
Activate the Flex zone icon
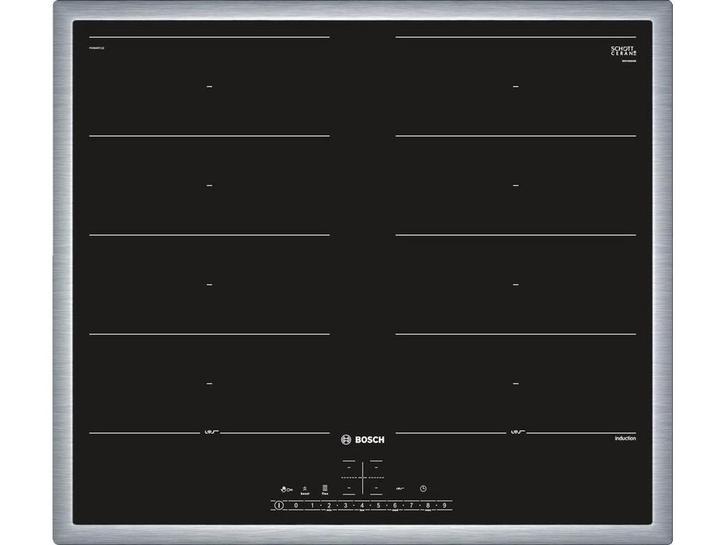(x=325, y=489)
